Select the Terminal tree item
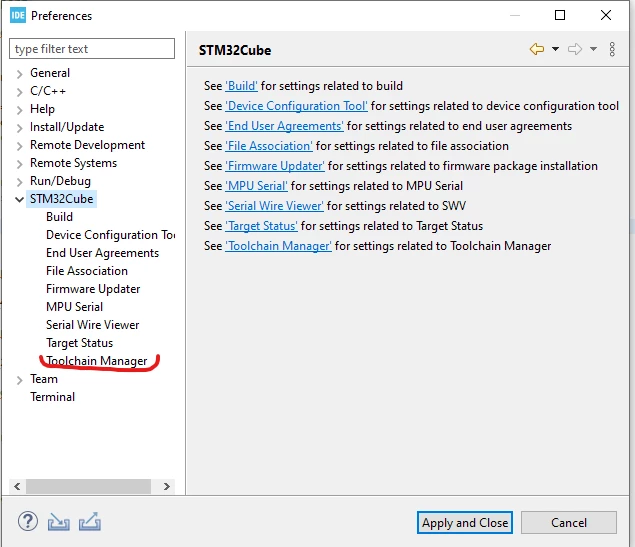Image resolution: width=635 pixels, height=547 pixels. point(53,397)
